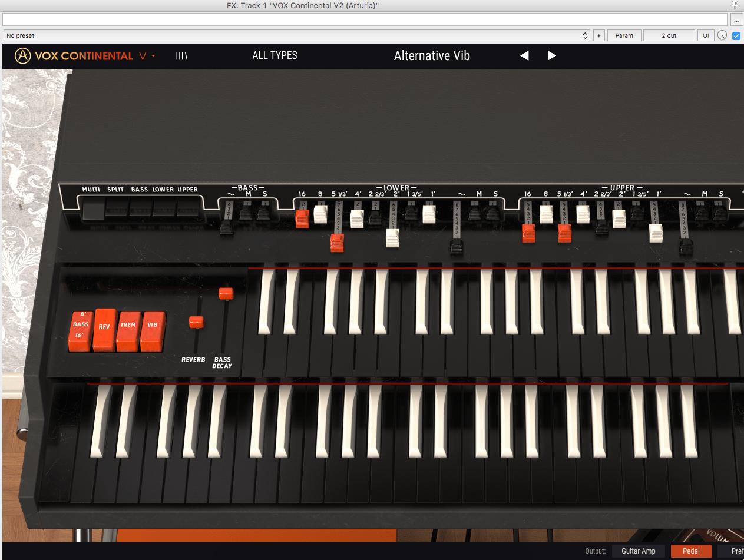Screen dimensions: 744x560
Task: Click the Upper 1 3/5' black drawbar
Action: click(x=637, y=213)
